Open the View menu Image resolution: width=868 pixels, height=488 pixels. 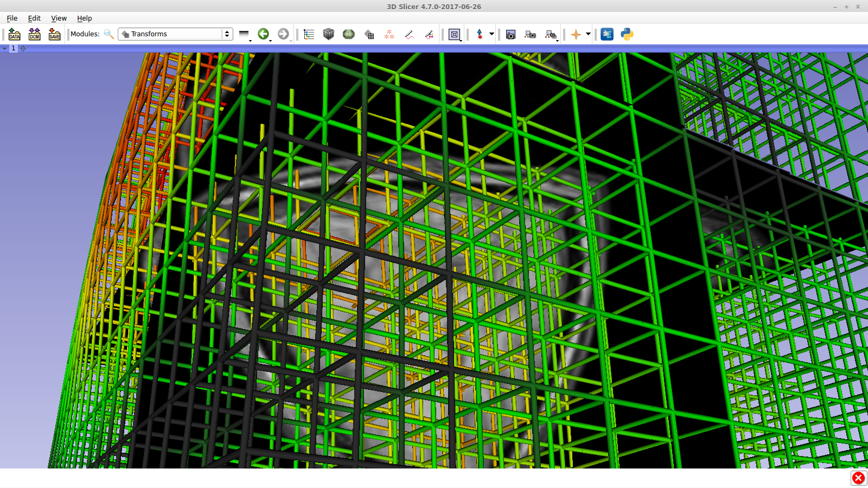click(x=59, y=18)
